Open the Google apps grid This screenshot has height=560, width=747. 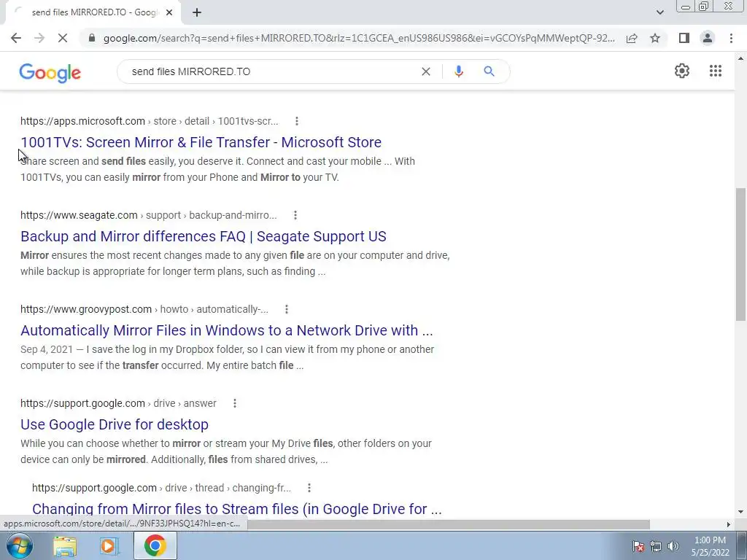click(x=715, y=71)
